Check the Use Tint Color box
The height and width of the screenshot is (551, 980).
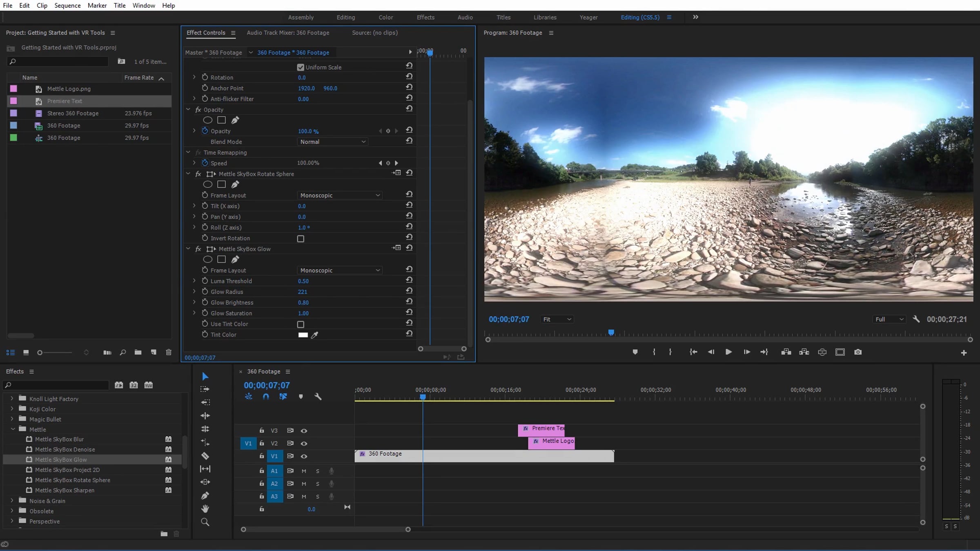click(301, 324)
